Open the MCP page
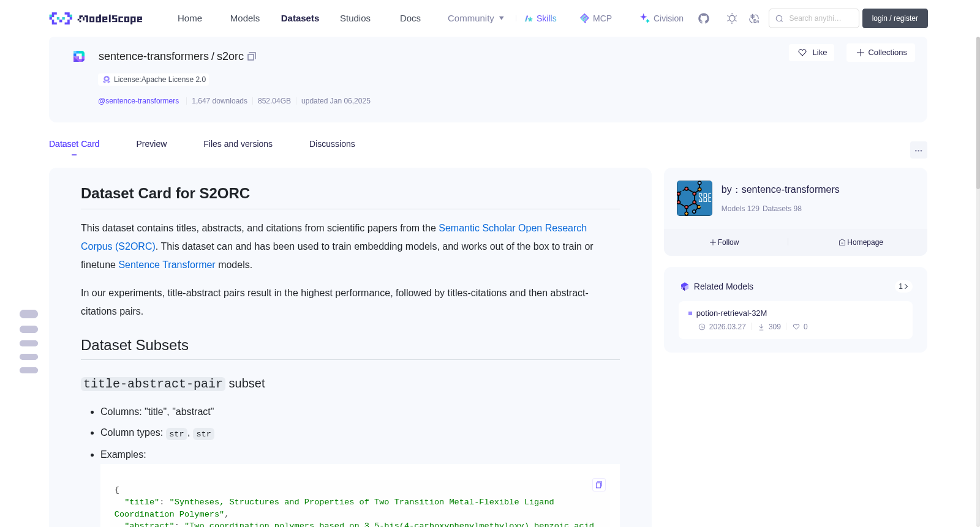This screenshot has width=980, height=527. [596, 18]
